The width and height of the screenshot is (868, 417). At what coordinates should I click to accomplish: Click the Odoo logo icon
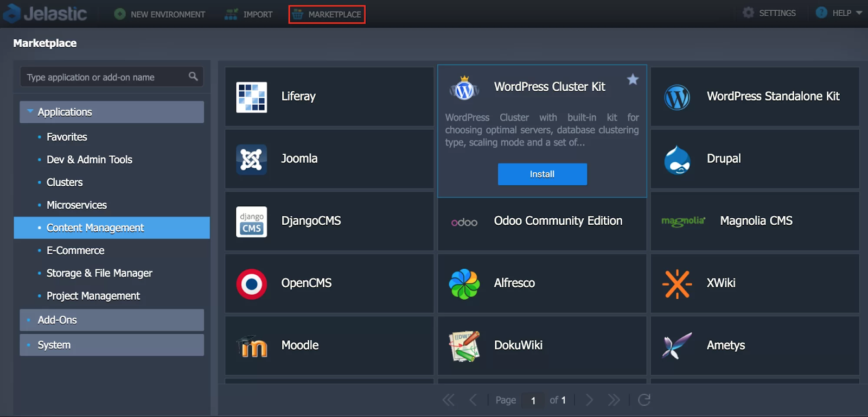(x=464, y=222)
